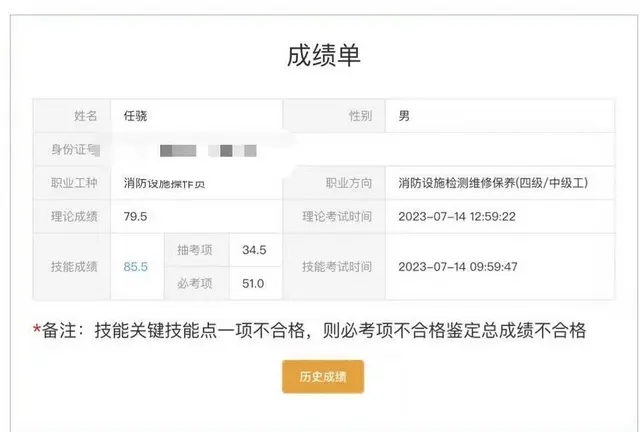Click the 必考项 label cell

tap(197, 283)
